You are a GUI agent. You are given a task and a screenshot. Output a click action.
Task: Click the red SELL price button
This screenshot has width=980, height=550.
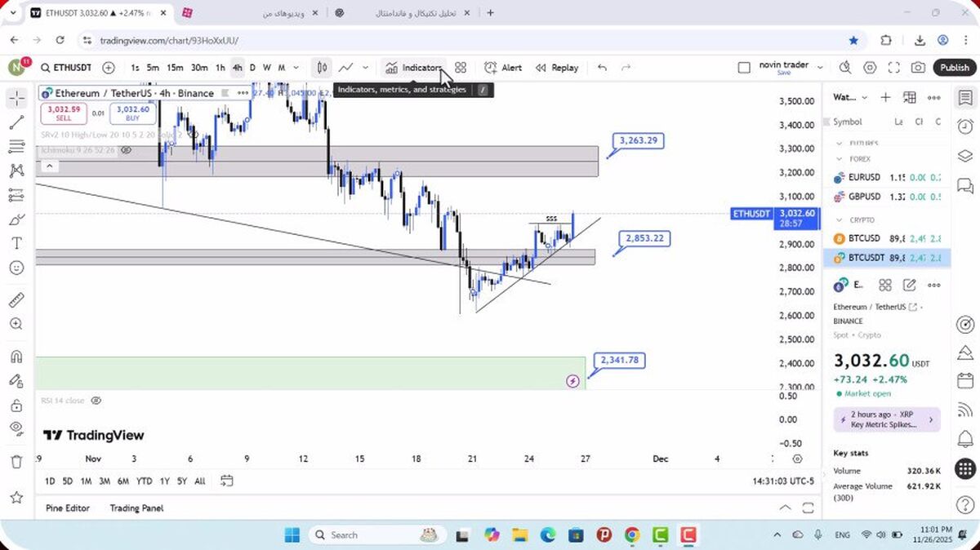point(64,113)
